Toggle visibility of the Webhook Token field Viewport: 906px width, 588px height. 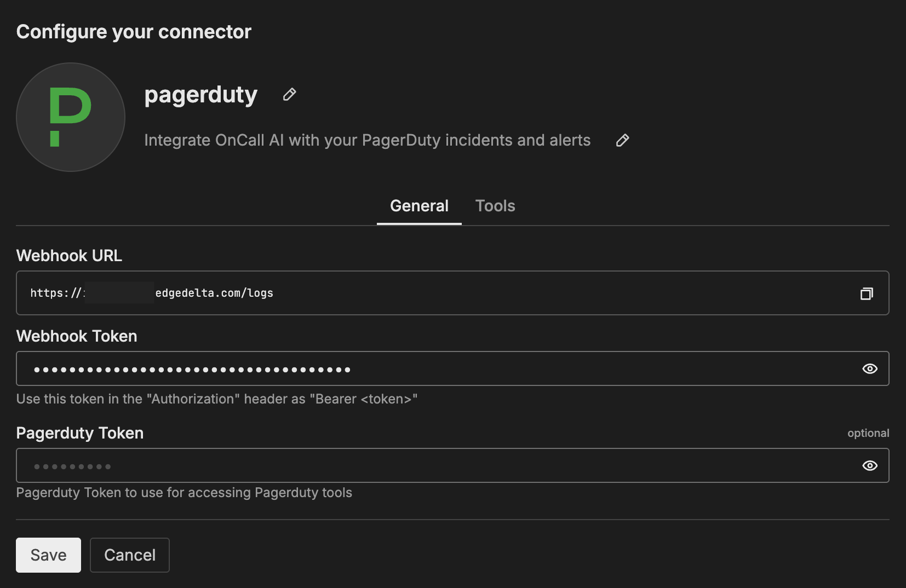pyautogui.click(x=869, y=368)
